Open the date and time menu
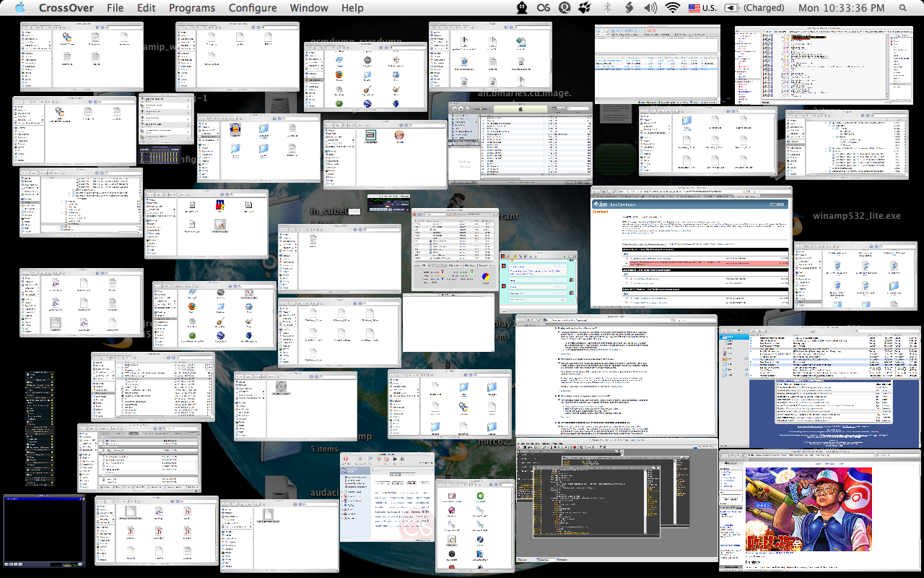 coord(841,8)
